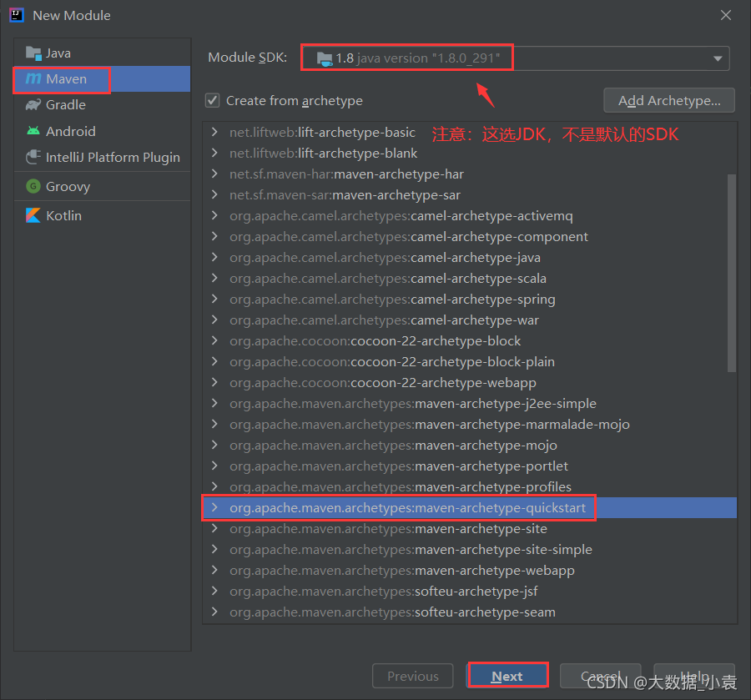
Task: Click the Module SDK combo box field
Action: tap(516, 58)
